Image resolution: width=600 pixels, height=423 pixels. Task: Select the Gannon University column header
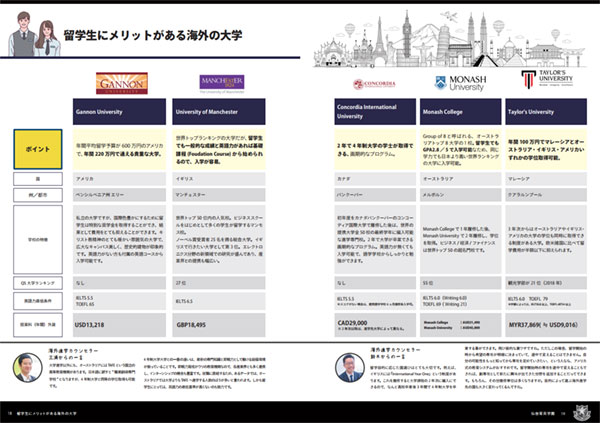click(119, 112)
